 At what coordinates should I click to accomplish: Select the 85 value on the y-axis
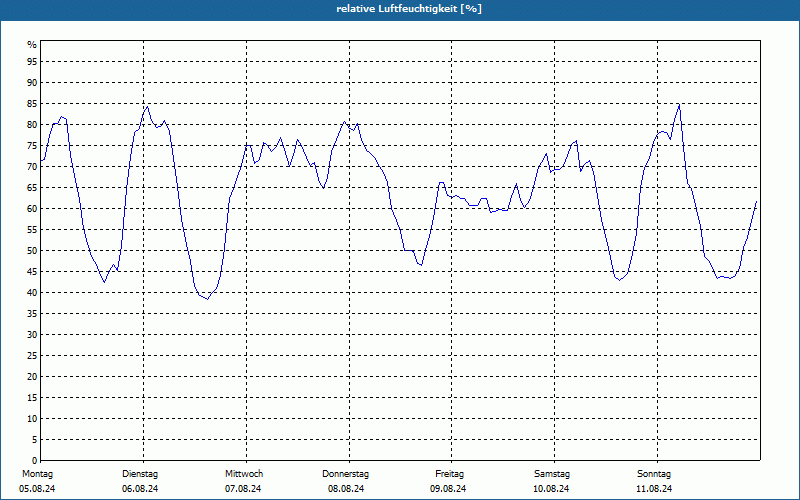[32, 104]
